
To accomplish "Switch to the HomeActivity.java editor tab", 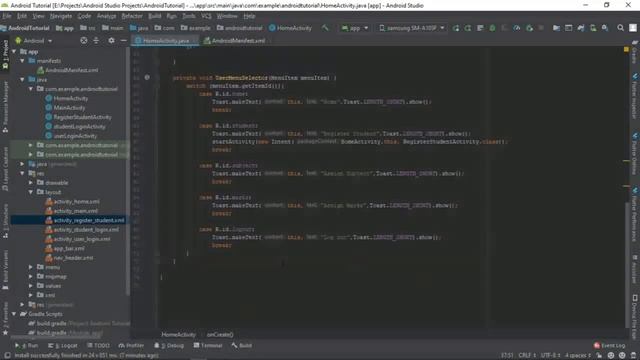I will (165, 40).
